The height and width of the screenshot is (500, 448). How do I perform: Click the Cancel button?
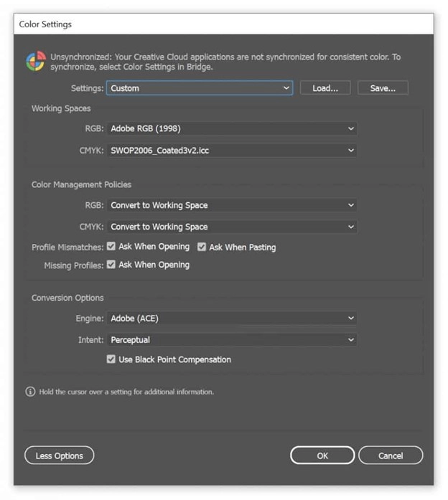coord(391,456)
